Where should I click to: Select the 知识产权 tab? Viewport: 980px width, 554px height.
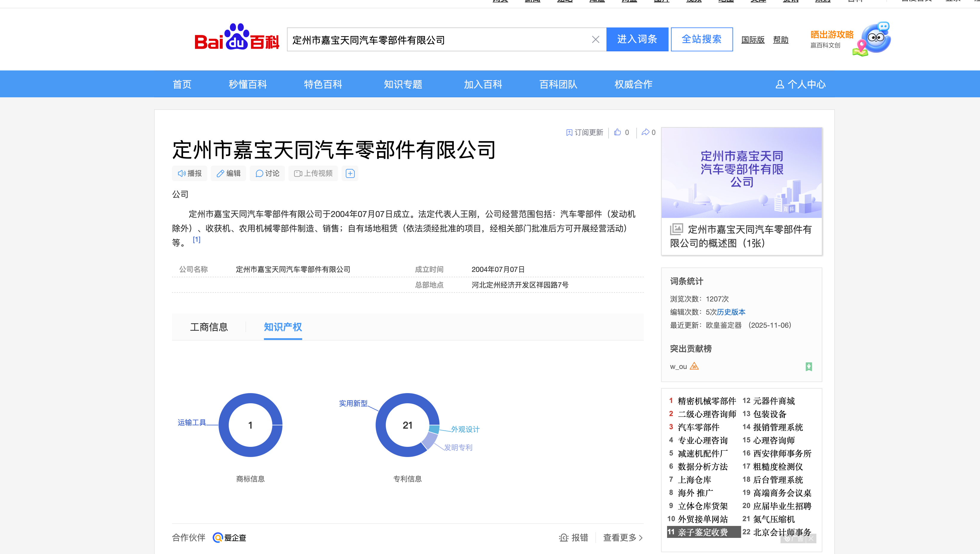click(283, 327)
